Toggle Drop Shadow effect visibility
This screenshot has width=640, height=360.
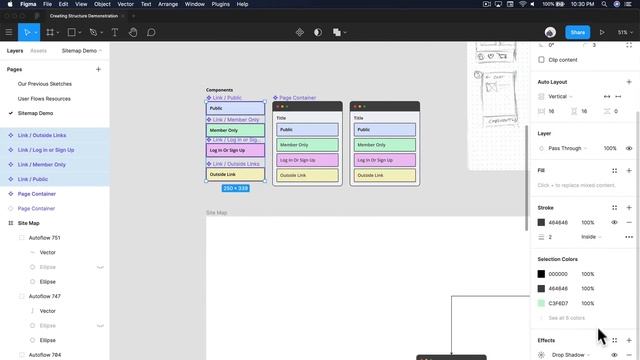[614, 355]
